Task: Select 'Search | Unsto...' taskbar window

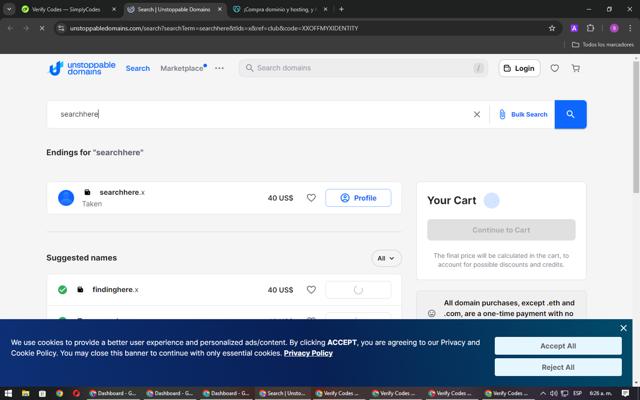Action: [x=282, y=393]
